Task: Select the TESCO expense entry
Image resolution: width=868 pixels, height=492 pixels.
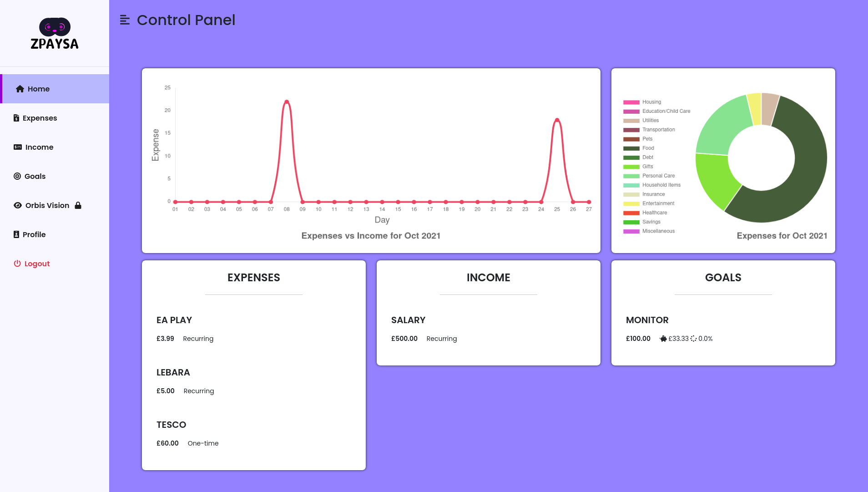Action: (x=254, y=434)
